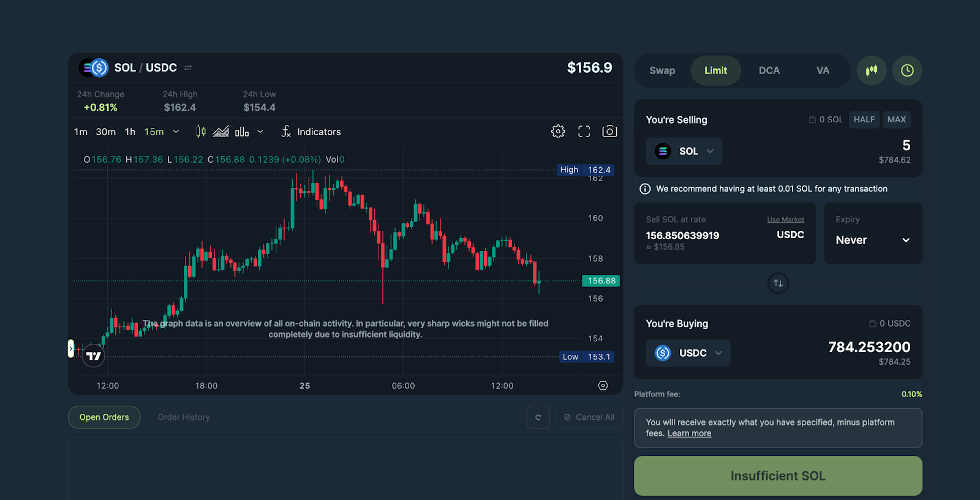
Task: Expand the left chart drawing panel handle
Action: point(71,349)
